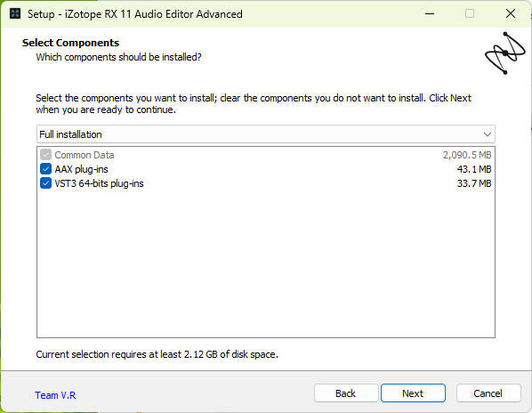Click the 43.1 MB size value
This screenshot has width=532, height=413.
click(x=474, y=169)
